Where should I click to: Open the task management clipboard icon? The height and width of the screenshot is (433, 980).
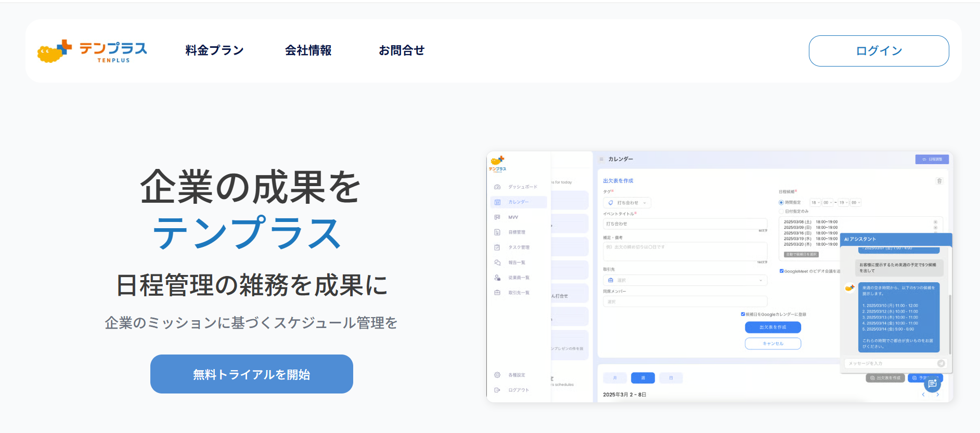[497, 247]
